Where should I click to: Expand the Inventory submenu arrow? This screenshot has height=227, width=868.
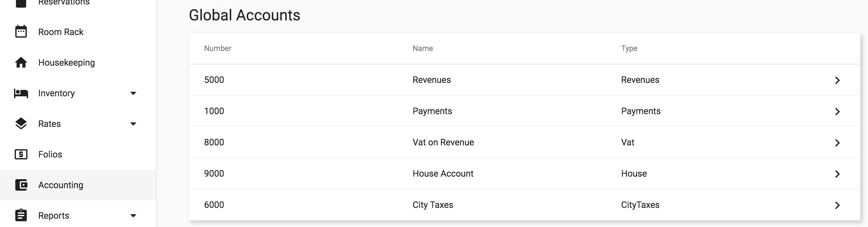133,93
